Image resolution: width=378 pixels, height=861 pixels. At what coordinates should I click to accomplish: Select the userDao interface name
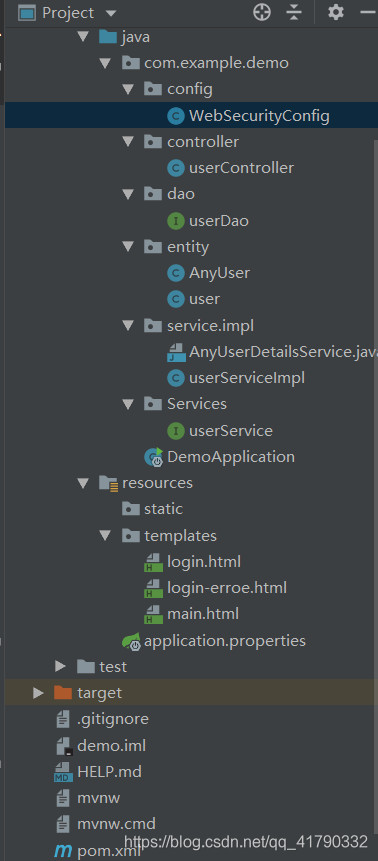(219, 221)
